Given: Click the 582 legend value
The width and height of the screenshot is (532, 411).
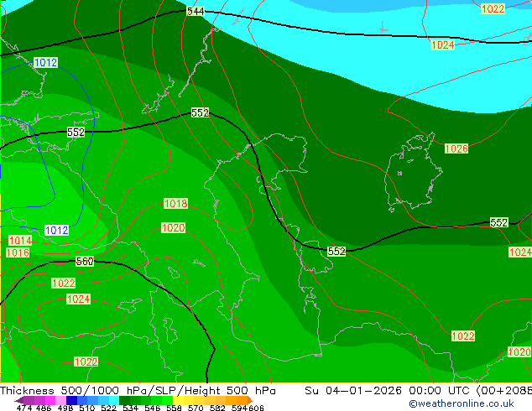Looking at the screenshot, I should [217, 408].
